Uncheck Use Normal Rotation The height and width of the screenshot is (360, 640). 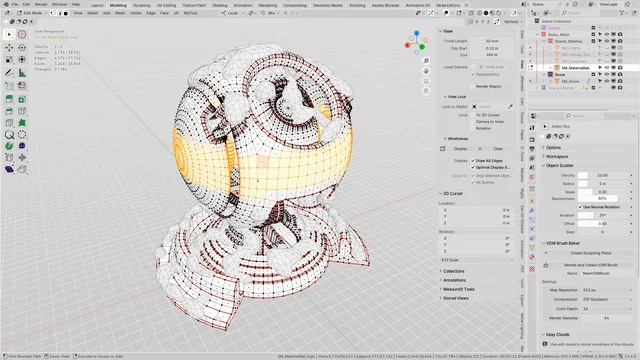point(580,207)
